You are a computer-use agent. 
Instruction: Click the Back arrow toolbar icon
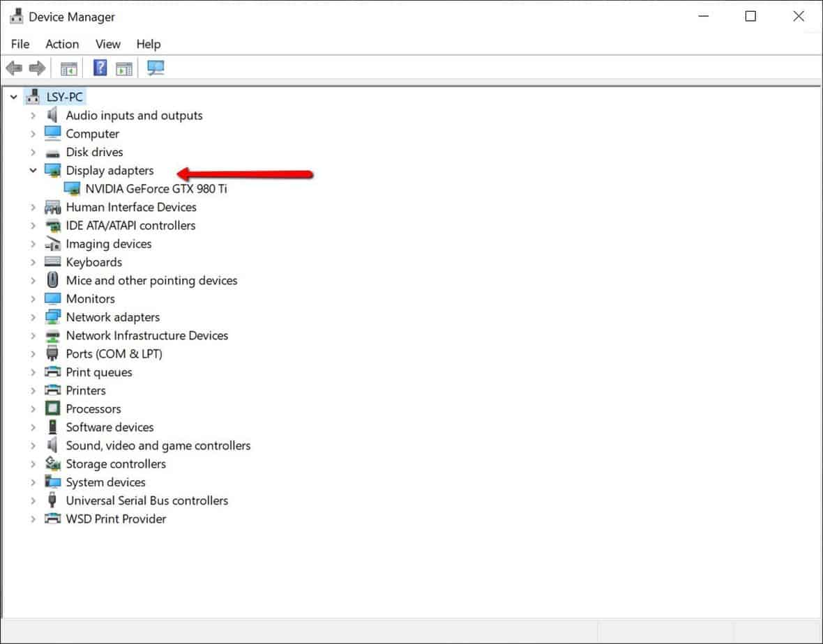click(x=13, y=68)
